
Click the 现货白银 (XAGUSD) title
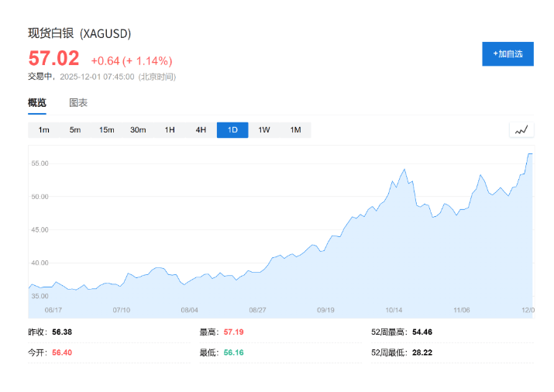coord(80,33)
